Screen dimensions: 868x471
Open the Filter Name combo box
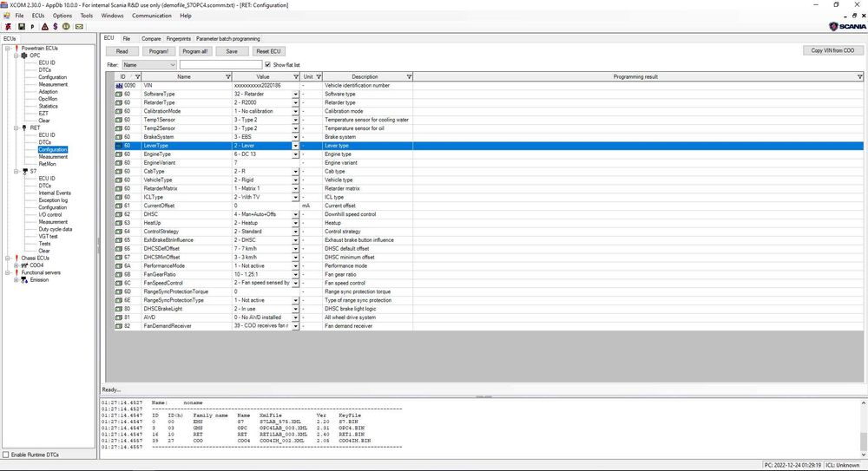click(x=149, y=65)
